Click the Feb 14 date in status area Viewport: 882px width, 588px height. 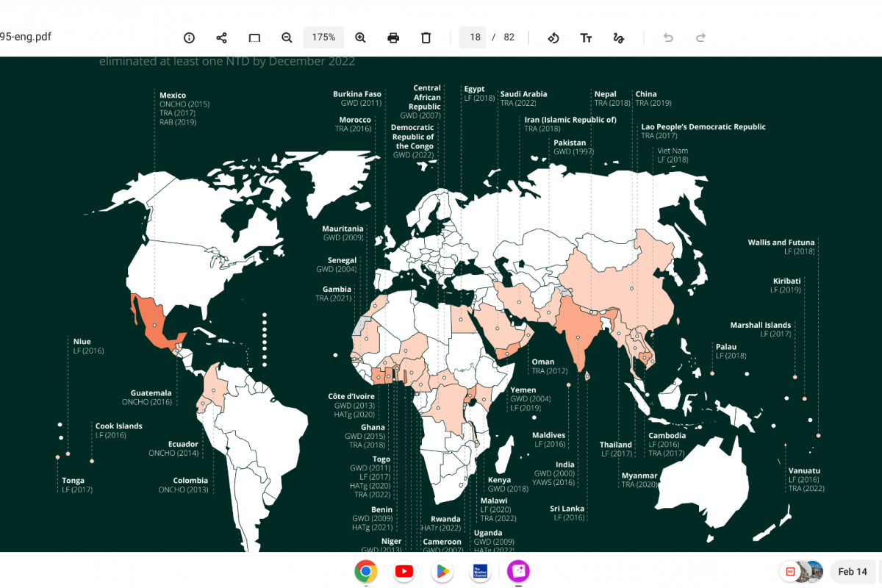point(852,571)
